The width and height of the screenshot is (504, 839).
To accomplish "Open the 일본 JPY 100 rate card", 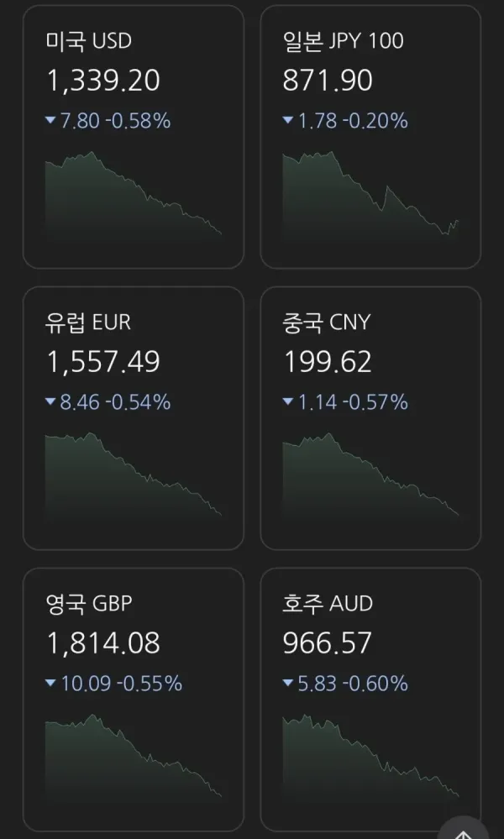I will click(370, 136).
